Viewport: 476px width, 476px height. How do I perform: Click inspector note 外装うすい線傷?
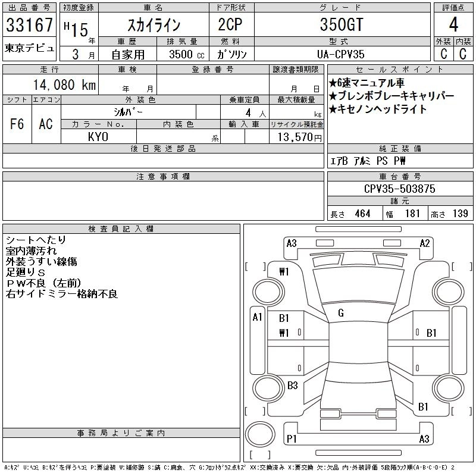click(41, 261)
